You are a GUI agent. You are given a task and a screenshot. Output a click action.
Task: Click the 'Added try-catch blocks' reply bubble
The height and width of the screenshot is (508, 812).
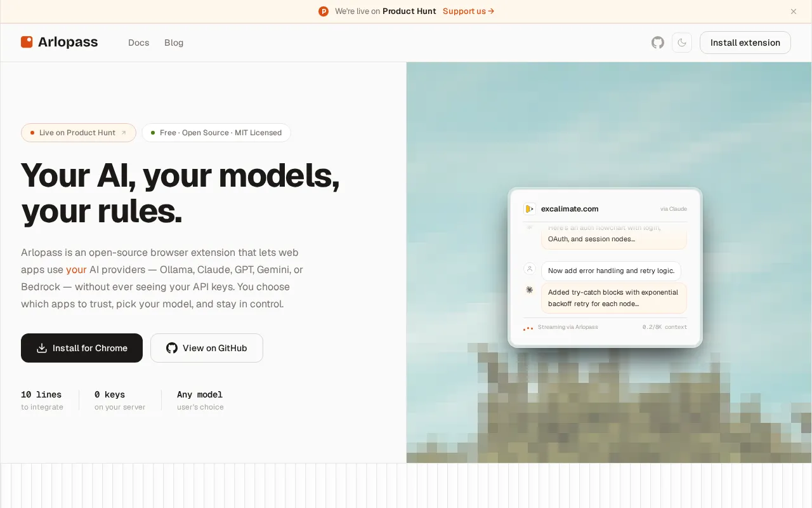pyautogui.click(x=614, y=298)
